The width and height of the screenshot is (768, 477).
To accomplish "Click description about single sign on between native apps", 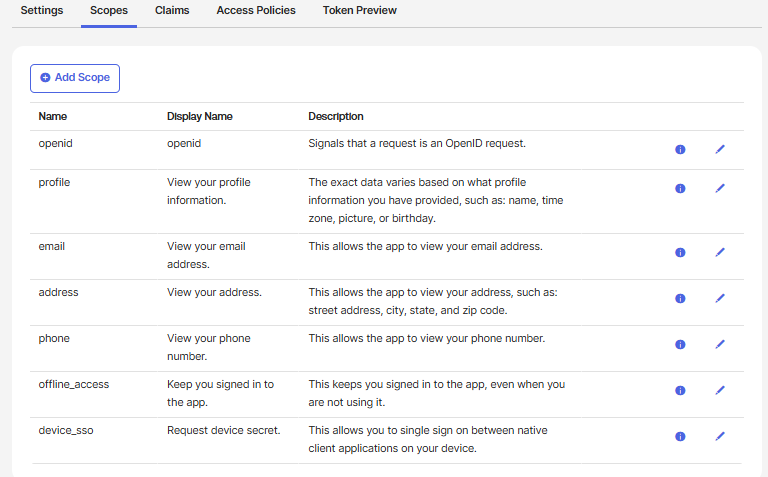I will tap(428, 439).
